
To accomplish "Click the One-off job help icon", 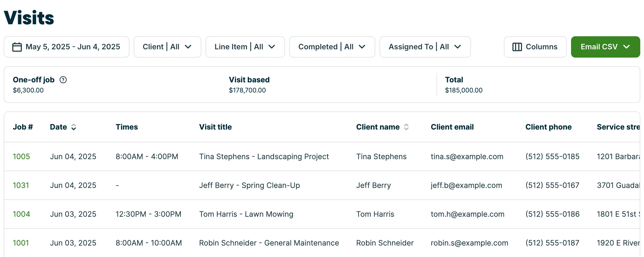I will [63, 80].
